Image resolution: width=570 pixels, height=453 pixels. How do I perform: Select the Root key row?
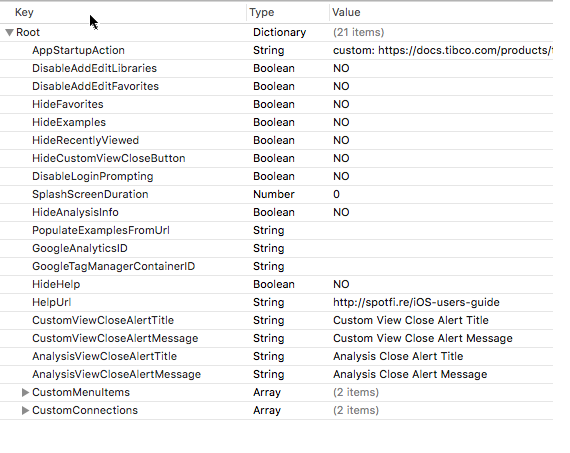click(28, 32)
